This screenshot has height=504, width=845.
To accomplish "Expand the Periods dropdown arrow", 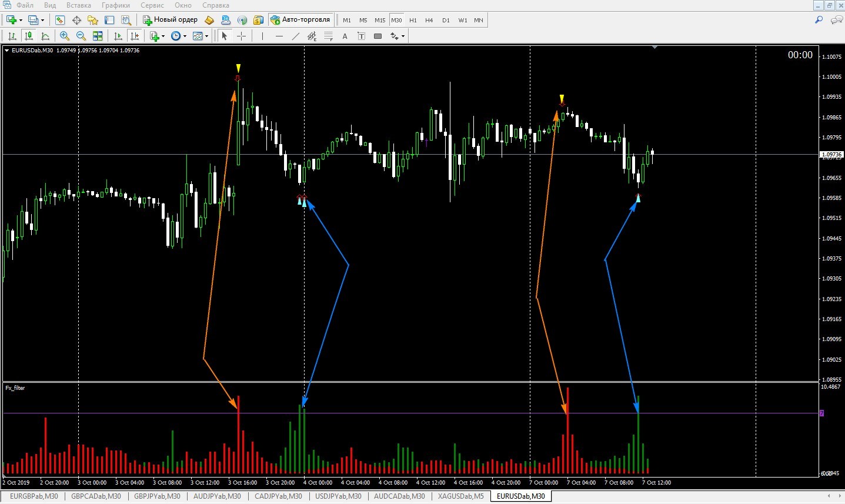I will pyautogui.click(x=185, y=36).
